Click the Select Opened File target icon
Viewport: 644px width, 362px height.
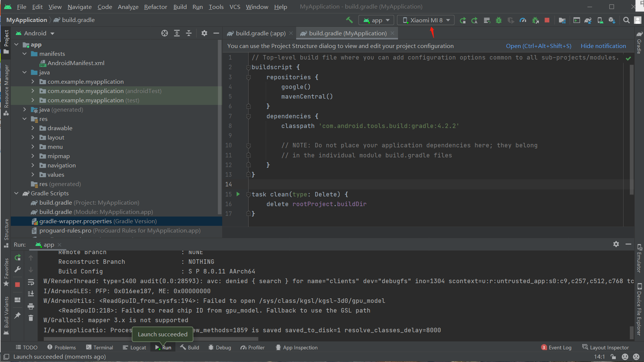[165, 33]
